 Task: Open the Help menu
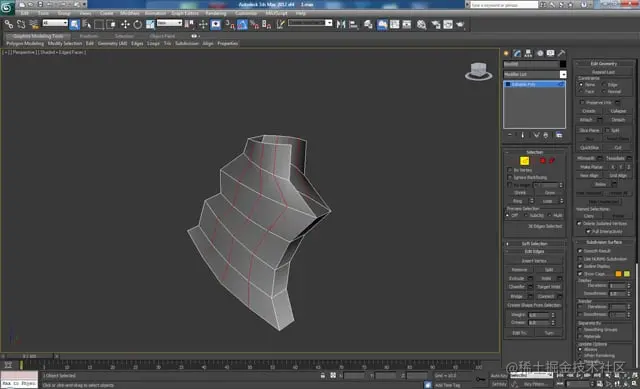tap(301, 13)
